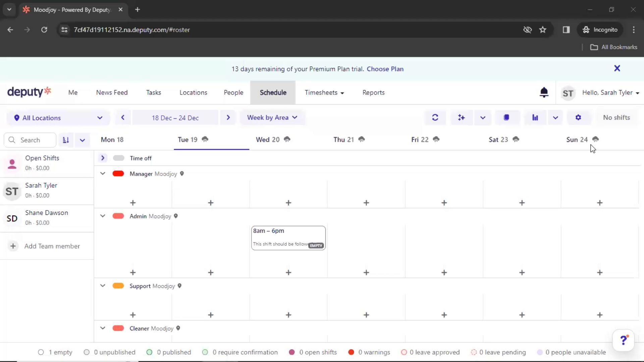Image resolution: width=644 pixels, height=362 pixels.
Task: Click the refresh/sync schedule icon
Action: (x=435, y=117)
